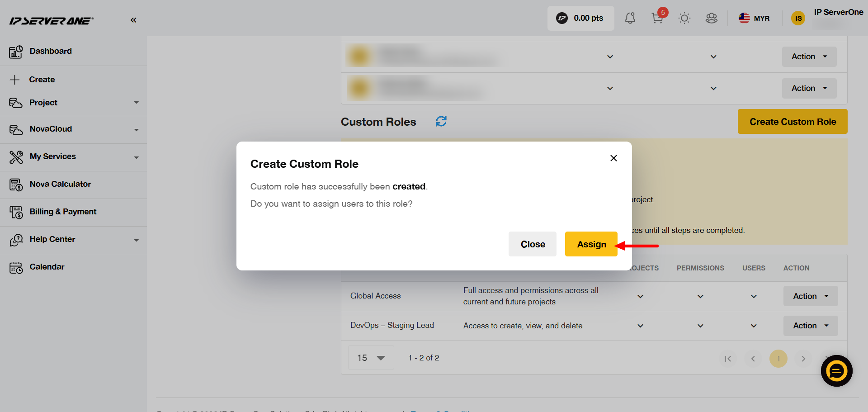The width and height of the screenshot is (868, 412).
Task: Open the user group icon
Action: [x=712, y=18]
